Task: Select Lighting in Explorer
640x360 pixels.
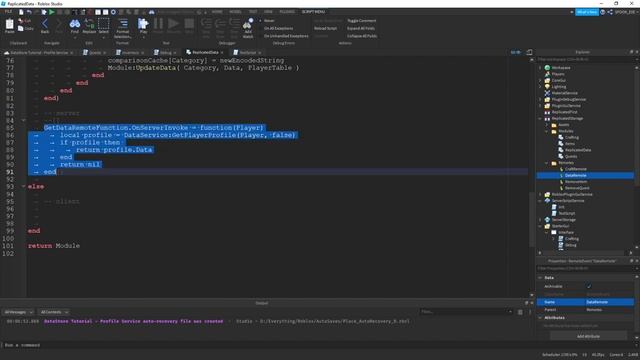Action: click(558, 87)
